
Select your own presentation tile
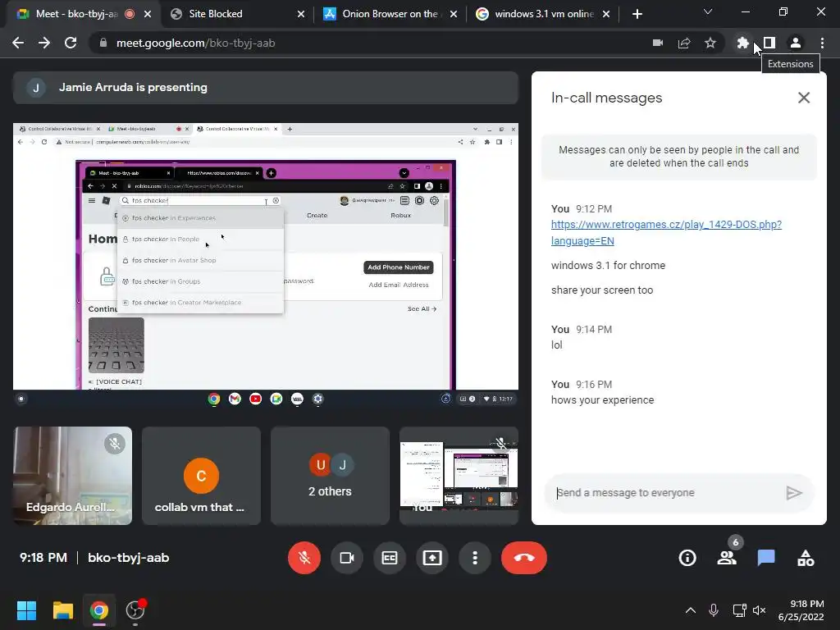point(459,476)
